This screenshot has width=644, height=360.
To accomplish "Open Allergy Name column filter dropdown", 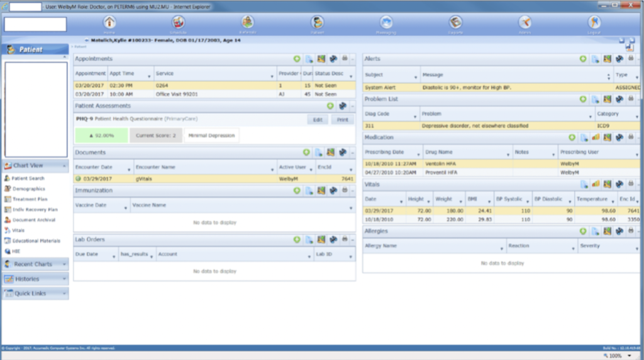I will [x=501, y=249].
